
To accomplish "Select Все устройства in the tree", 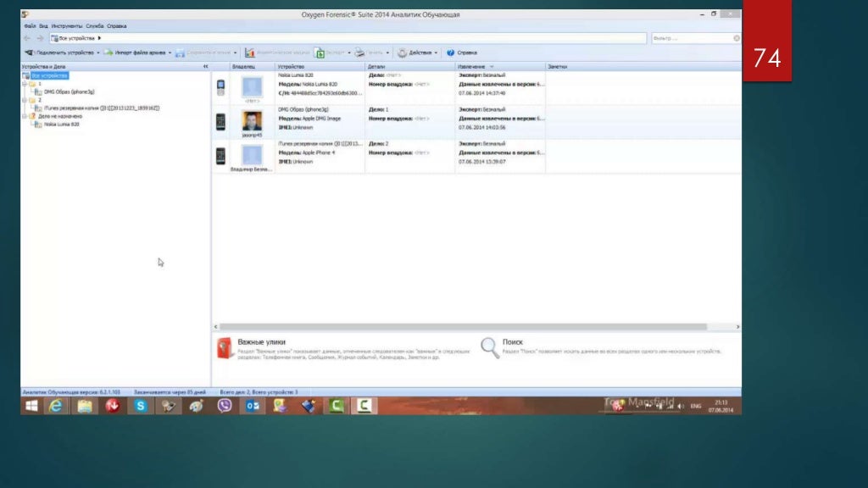I will point(49,75).
